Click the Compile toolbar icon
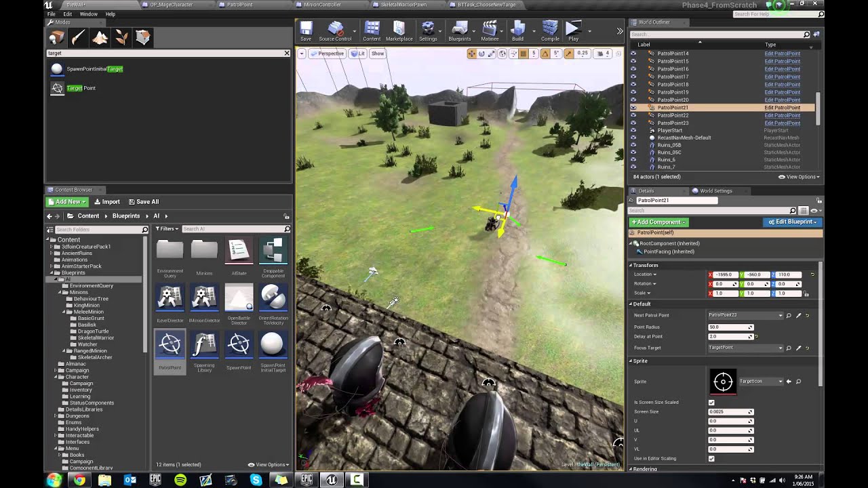Image resolution: width=868 pixels, height=488 pixels. pyautogui.click(x=550, y=31)
